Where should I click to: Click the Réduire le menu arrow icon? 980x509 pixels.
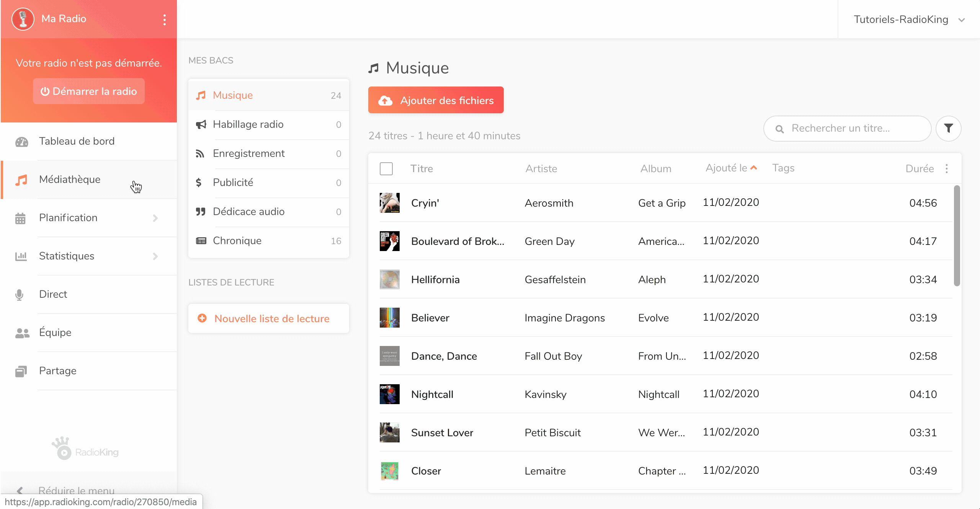pos(20,490)
